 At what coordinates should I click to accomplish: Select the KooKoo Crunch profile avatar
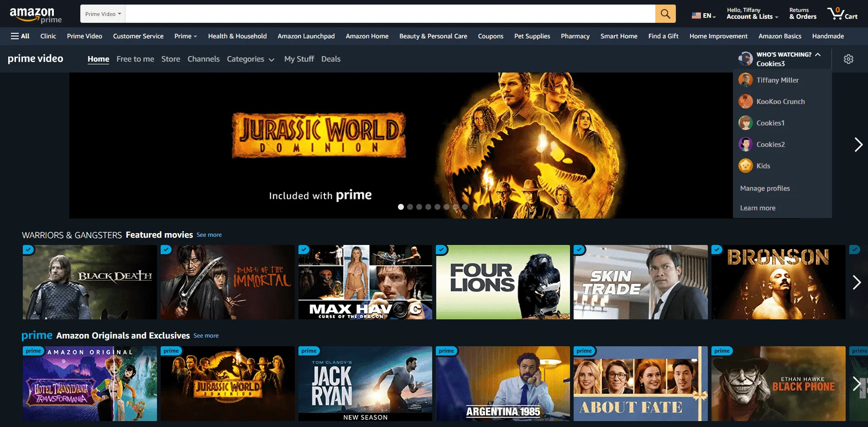coord(746,102)
